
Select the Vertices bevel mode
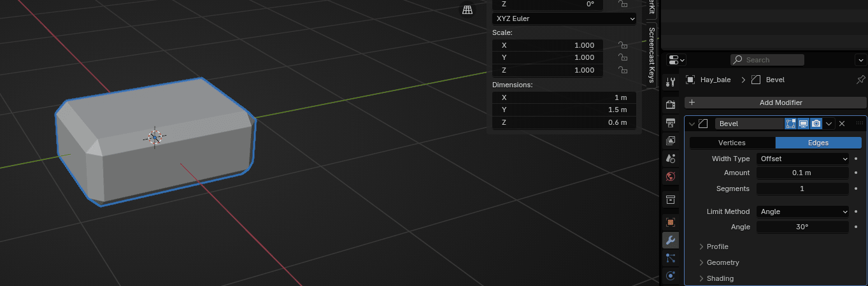click(732, 143)
